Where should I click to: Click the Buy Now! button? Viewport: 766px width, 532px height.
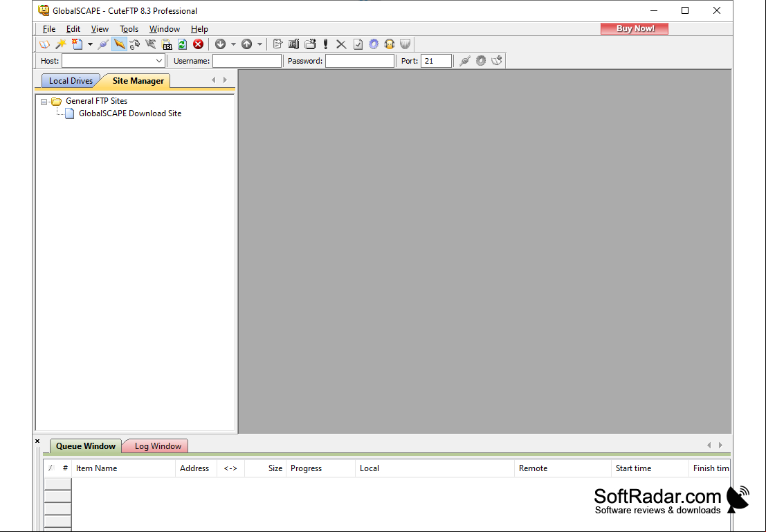pyautogui.click(x=635, y=28)
